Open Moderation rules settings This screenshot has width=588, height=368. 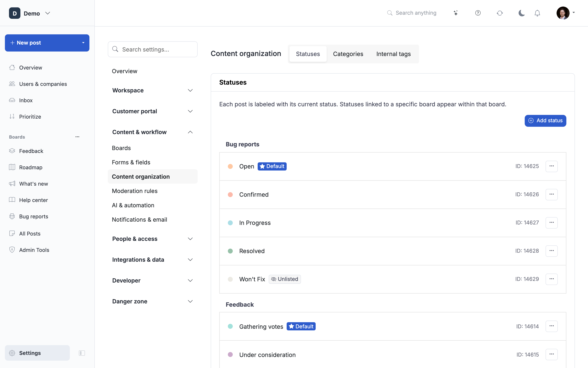click(135, 191)
